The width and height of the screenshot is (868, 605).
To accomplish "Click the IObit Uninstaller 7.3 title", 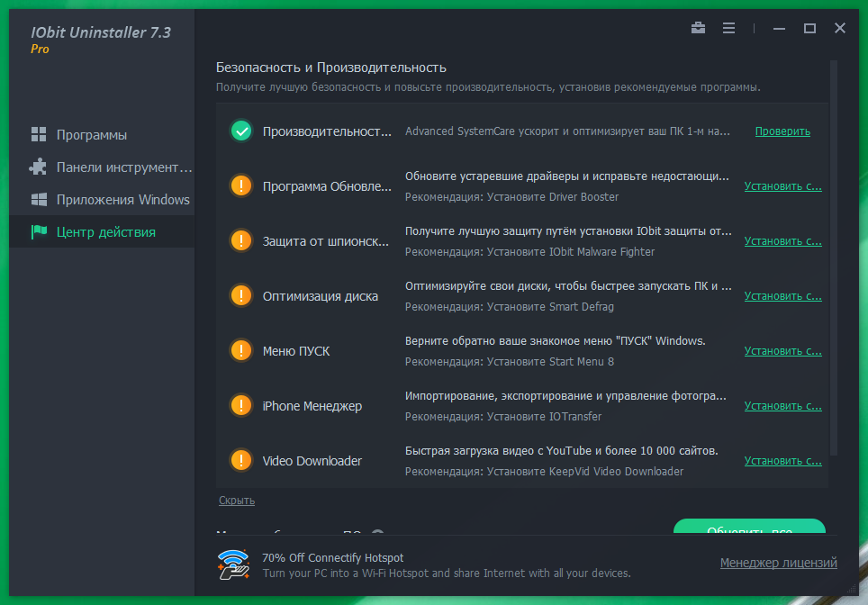I will click(x=101, y=32).
